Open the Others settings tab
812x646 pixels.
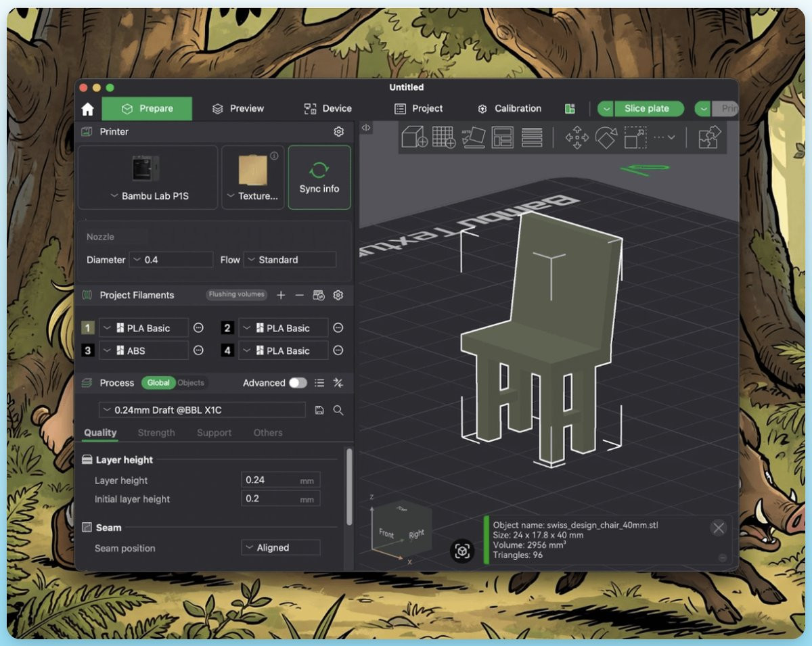pyautogui.click(x=268, y=433)
